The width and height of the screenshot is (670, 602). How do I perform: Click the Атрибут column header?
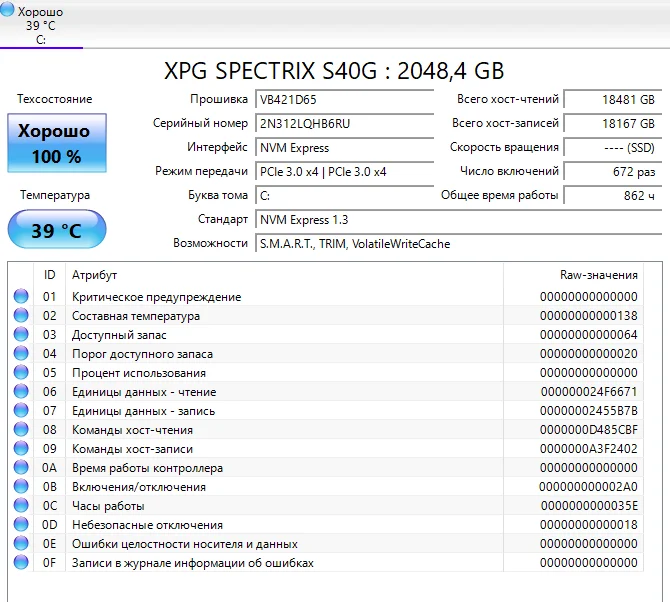click(285, 275)
